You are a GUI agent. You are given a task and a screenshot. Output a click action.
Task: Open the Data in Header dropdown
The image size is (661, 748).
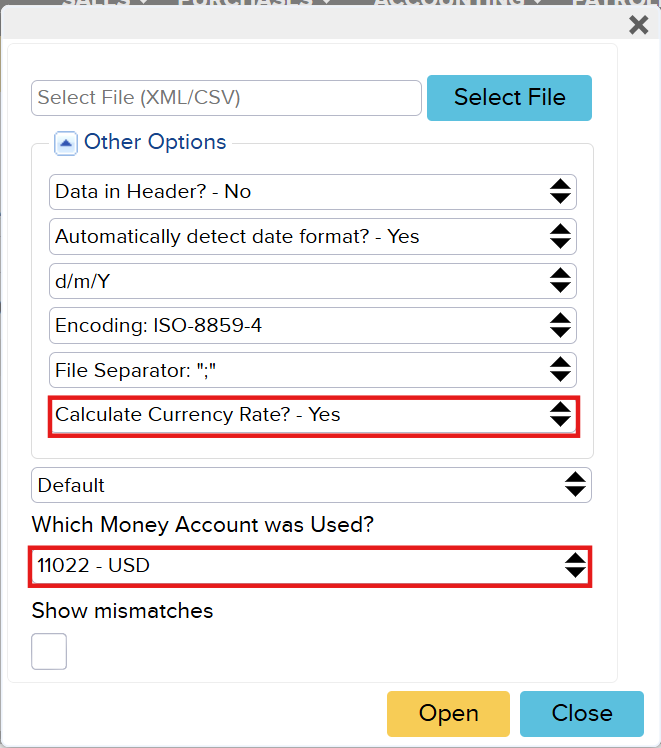(x=312, y=191)
